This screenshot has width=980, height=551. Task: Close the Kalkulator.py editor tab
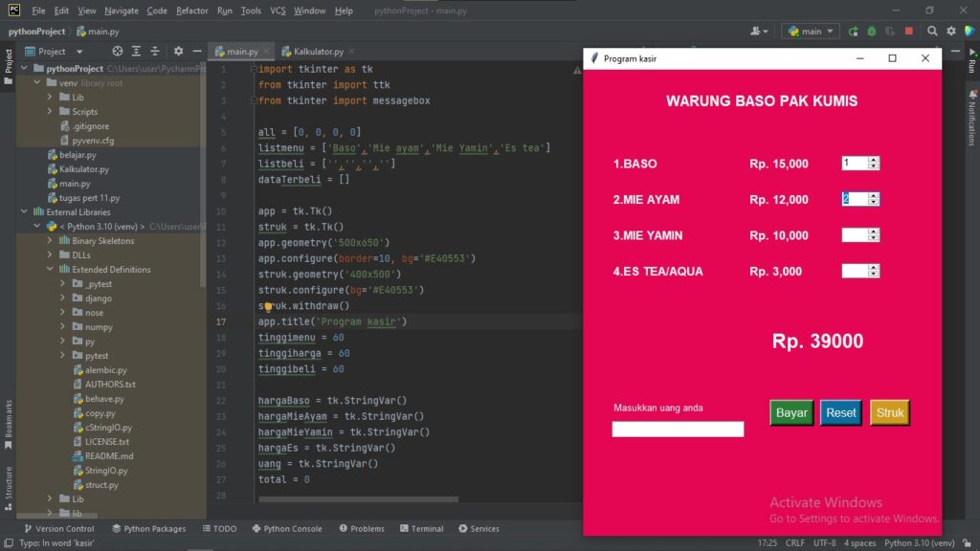point(351,52)
